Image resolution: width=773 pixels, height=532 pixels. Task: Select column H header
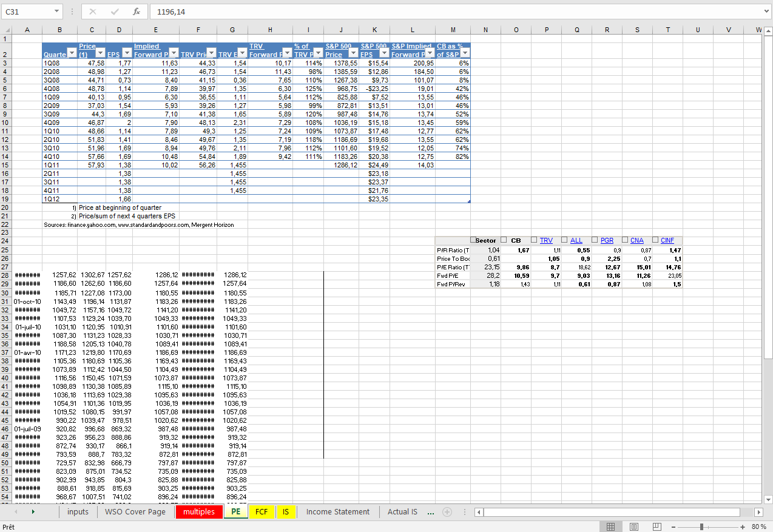[x=270, y=30]
